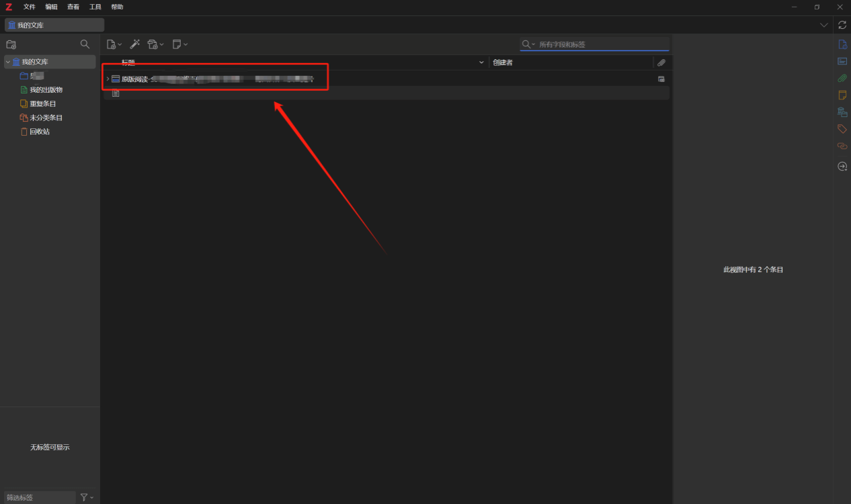The height and width of the screenshot is (504, 851).
Task: Expand the 原版阅读 item row
Action: coord(108,79)
